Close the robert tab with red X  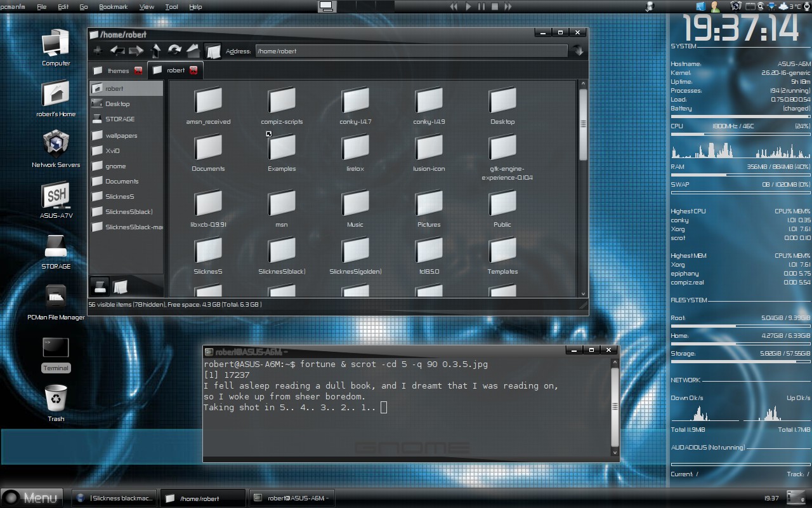click(193, 70)
